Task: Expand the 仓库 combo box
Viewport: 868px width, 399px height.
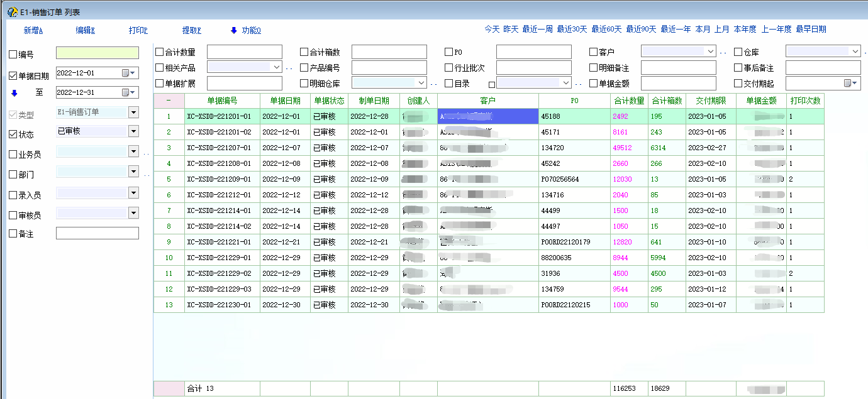Action: pyautogui.click(x=855, y=52)
